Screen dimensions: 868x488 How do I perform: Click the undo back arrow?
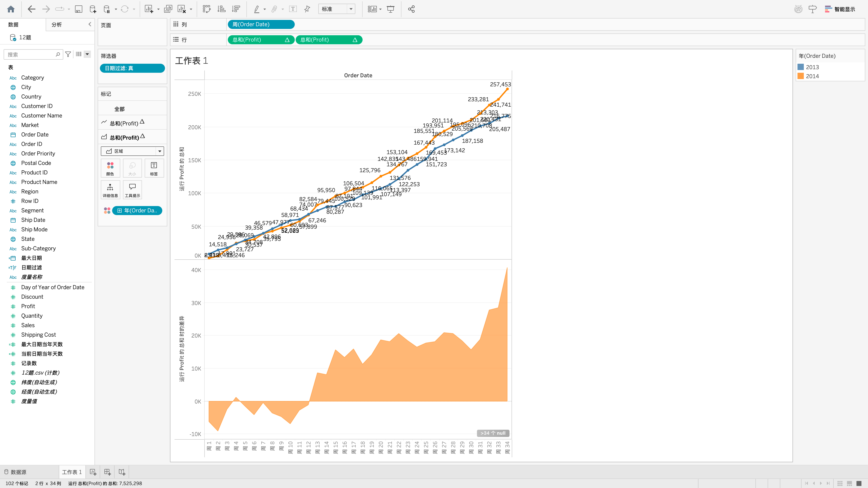click(31, 9)
